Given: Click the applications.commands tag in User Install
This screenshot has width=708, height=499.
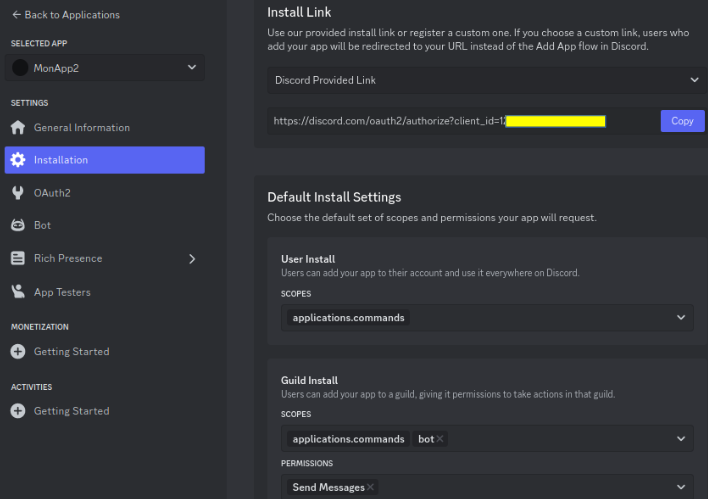Looking at the screenshot, I should [x=348, y=317].
